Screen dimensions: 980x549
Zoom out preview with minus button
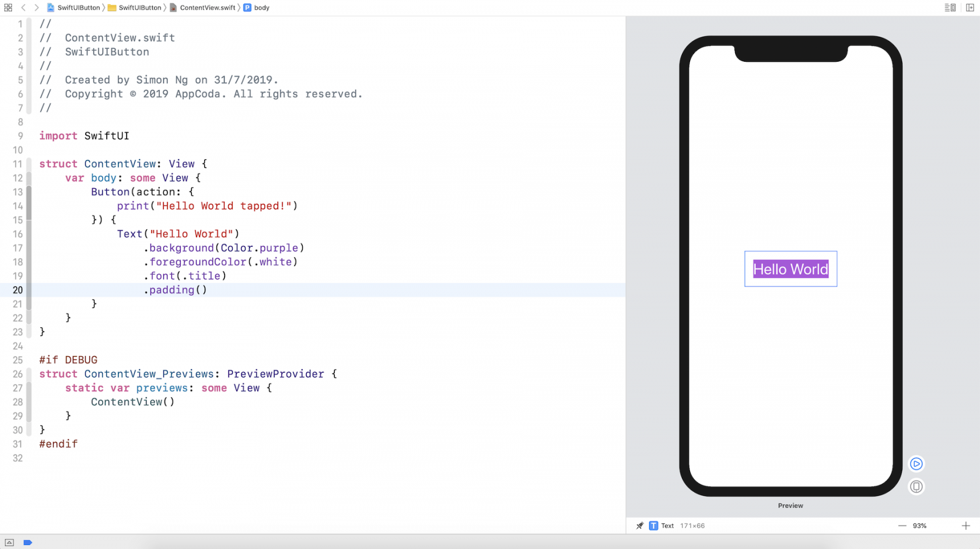(902, 526)
